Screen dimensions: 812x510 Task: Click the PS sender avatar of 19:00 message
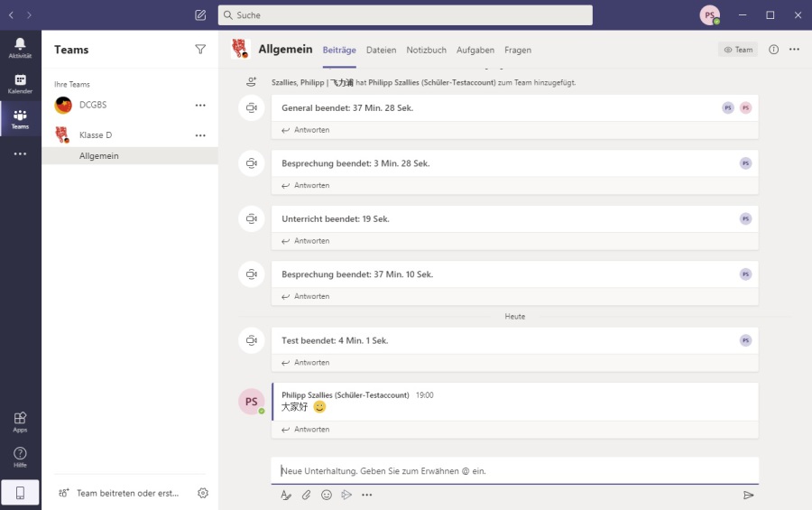click(252, 402)
